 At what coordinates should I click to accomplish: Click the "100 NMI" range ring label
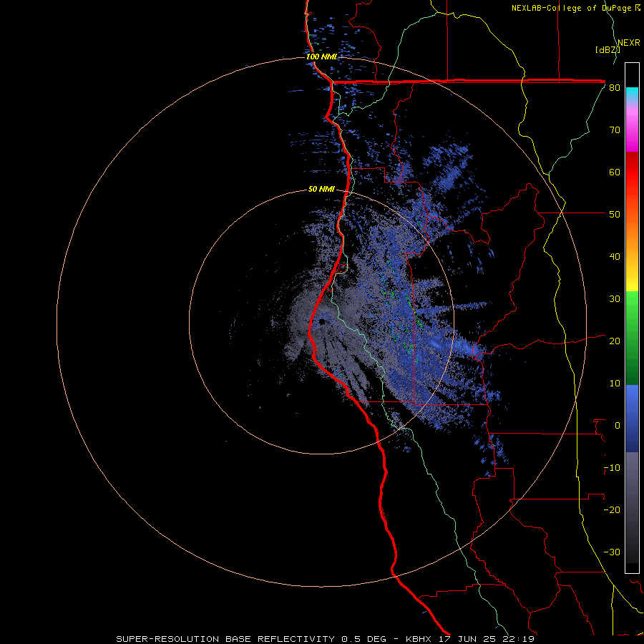321,57
